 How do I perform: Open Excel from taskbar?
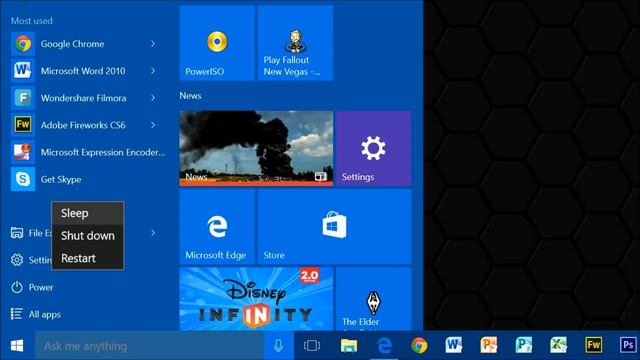coord(558,345)
